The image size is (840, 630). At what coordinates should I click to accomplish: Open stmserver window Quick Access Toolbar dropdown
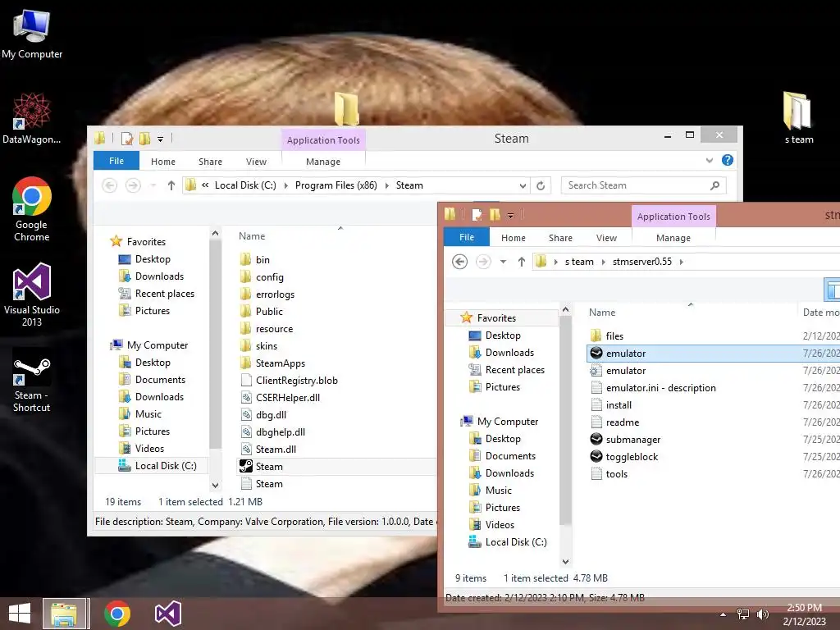tap(510, 216)
